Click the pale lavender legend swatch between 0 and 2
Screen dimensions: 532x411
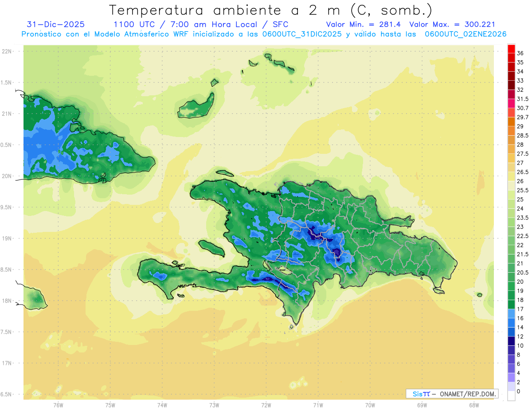click(x=511, y=387)
